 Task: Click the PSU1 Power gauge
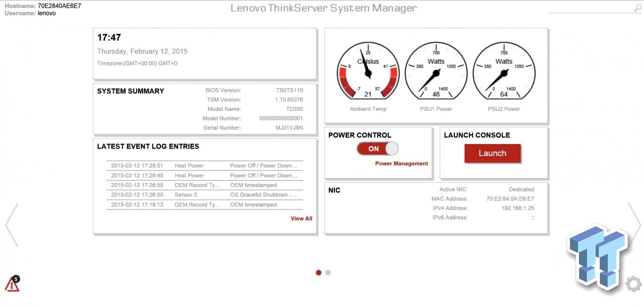point(436,72)
